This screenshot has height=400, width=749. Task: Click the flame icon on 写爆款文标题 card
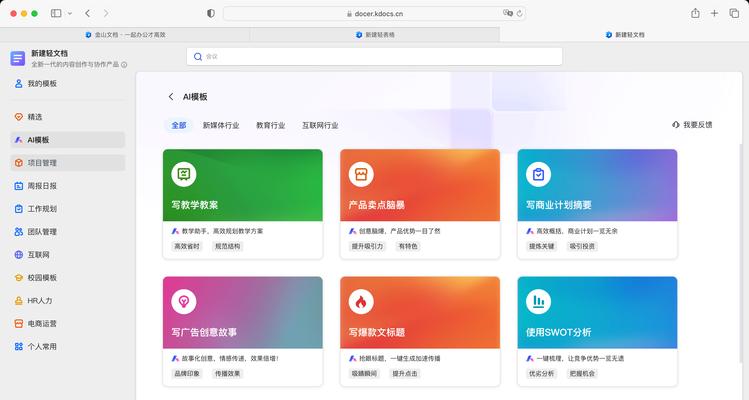(361, 302)
